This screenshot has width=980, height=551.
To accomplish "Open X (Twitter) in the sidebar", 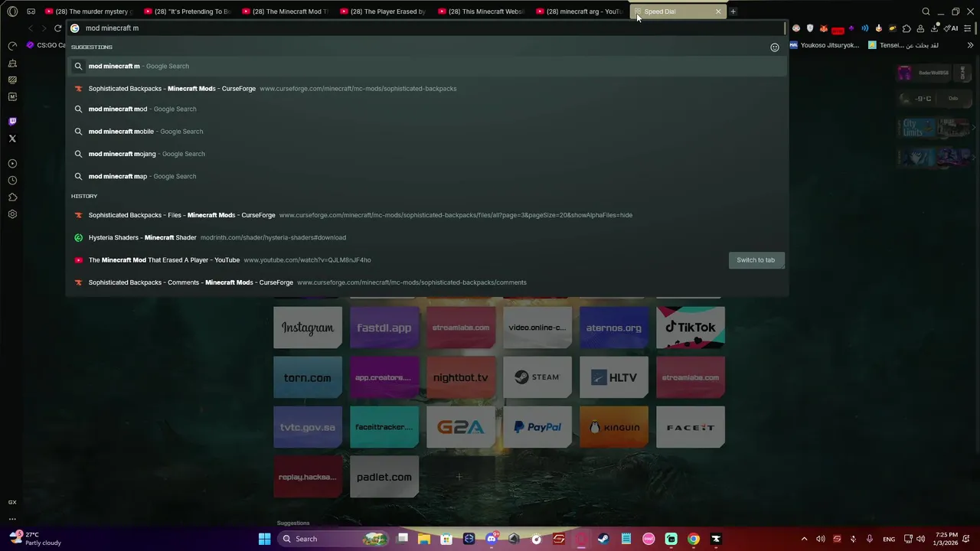I will click(x=12, y=139).
